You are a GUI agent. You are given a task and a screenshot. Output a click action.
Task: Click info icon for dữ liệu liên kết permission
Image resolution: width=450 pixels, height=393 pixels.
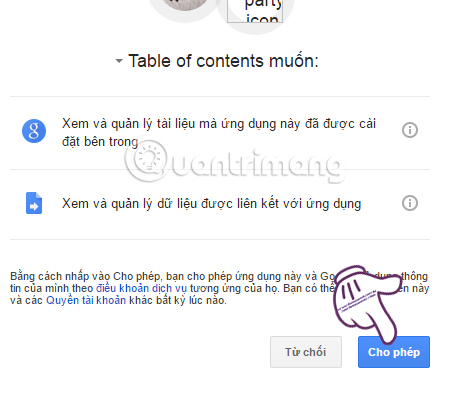coord(410,203)
